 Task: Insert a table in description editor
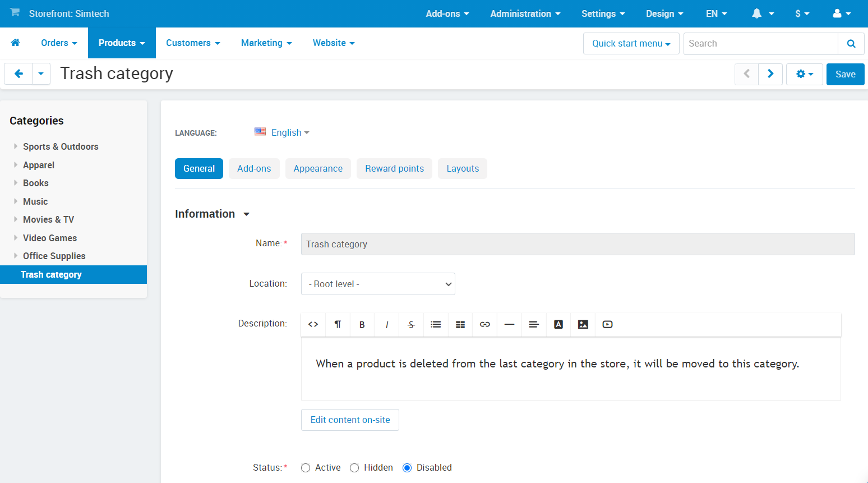(x=460, y=324)
